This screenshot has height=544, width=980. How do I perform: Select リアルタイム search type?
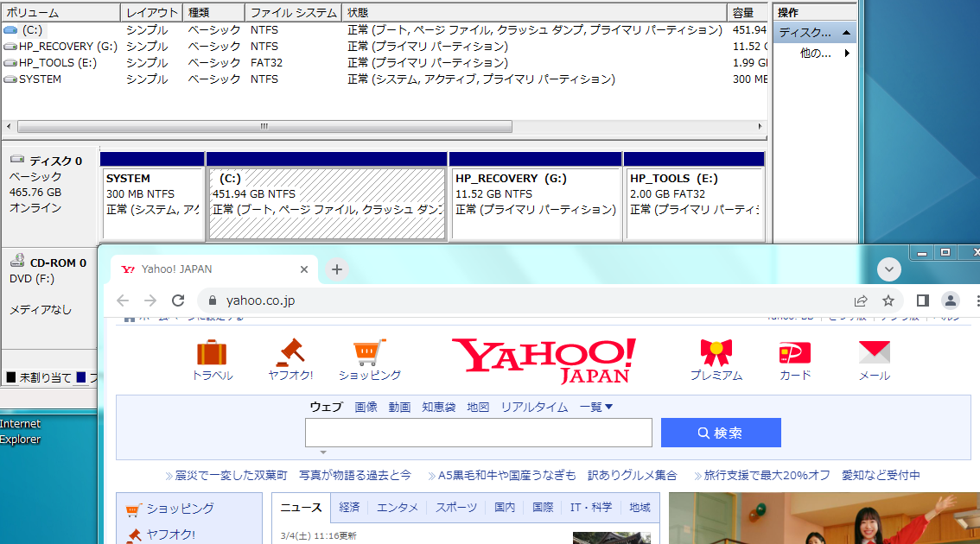[x=534, y=408]
